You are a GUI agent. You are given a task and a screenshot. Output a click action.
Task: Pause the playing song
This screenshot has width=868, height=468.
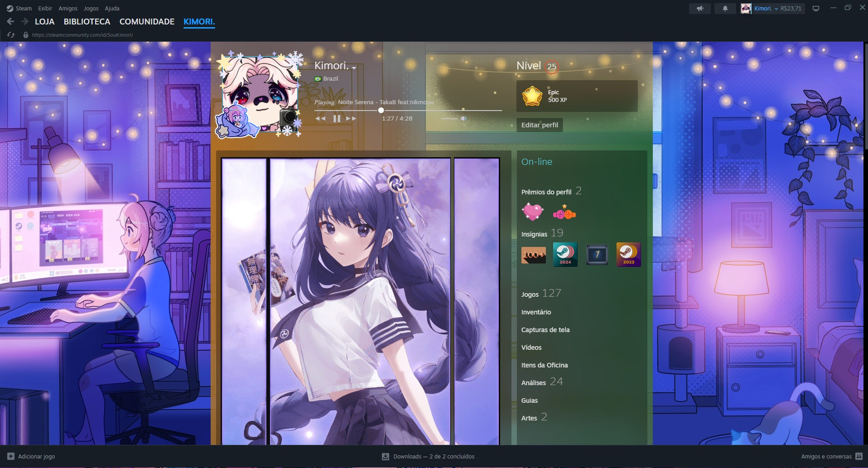pyautogui.click(x=337, y=118)
